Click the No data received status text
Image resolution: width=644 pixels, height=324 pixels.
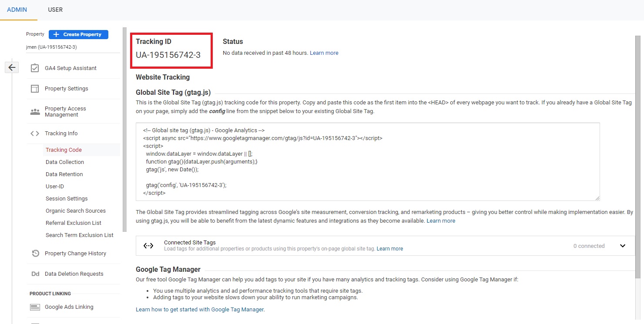[265, 53]
